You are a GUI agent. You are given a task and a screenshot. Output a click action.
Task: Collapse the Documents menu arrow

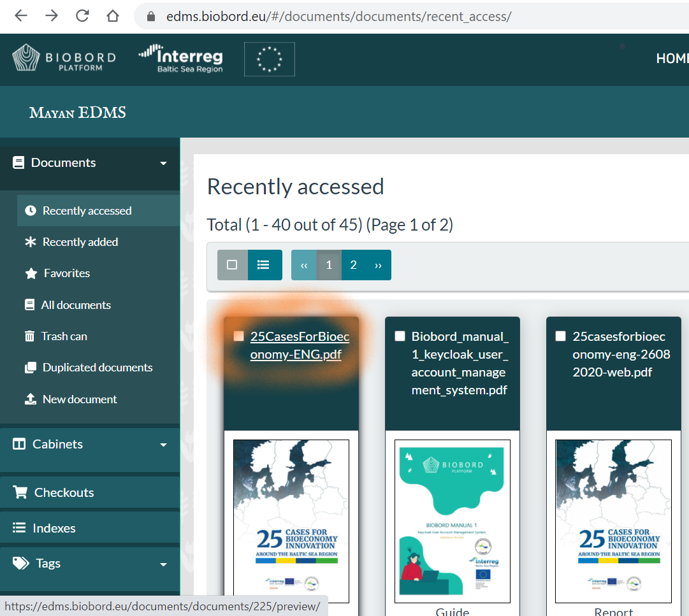tap(163, 163)
